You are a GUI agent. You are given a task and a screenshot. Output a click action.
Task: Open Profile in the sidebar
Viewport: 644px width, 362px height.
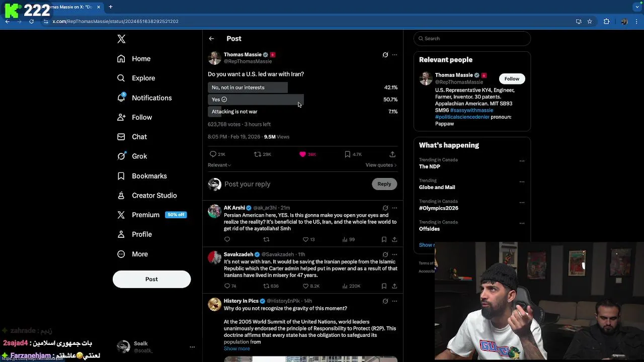[x=134, y=234]
